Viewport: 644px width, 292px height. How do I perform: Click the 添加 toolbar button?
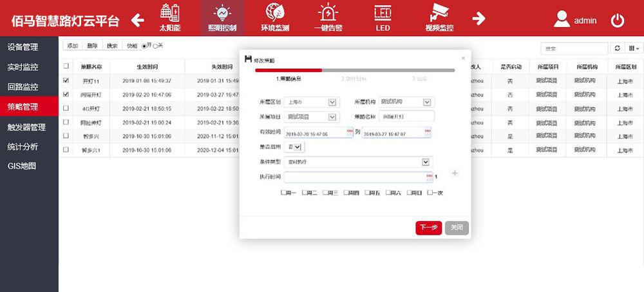point(73,46)
